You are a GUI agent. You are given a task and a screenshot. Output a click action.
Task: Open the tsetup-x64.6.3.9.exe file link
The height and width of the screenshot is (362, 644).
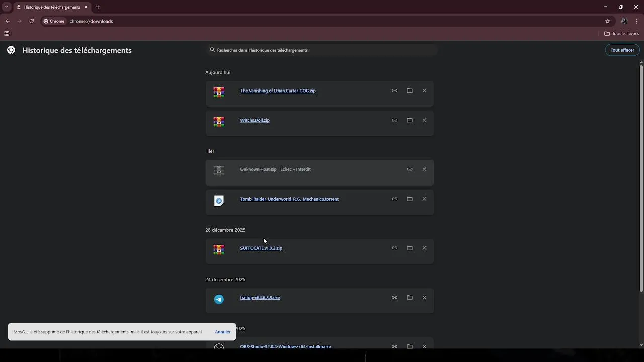260,297
